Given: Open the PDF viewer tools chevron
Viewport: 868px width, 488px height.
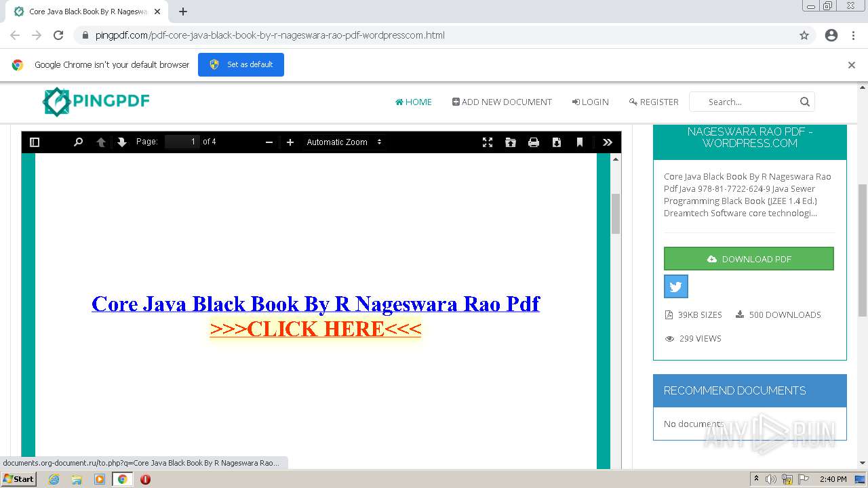Looking at the screenshot, I should [608, 142].
